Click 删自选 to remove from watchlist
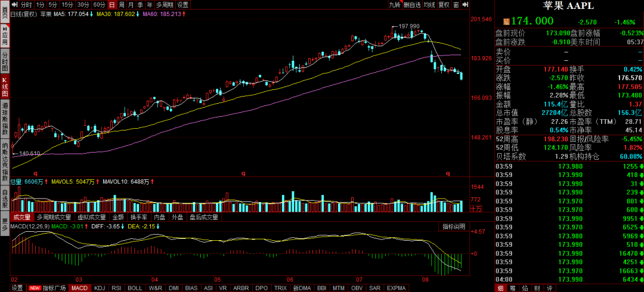This screenshot has width=644, height=292. (x=412, y=5)
